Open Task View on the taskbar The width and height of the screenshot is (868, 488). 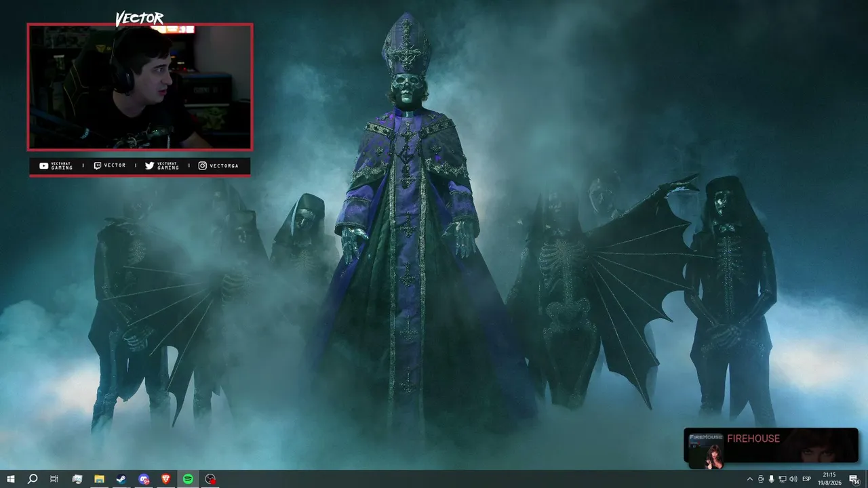54,479
